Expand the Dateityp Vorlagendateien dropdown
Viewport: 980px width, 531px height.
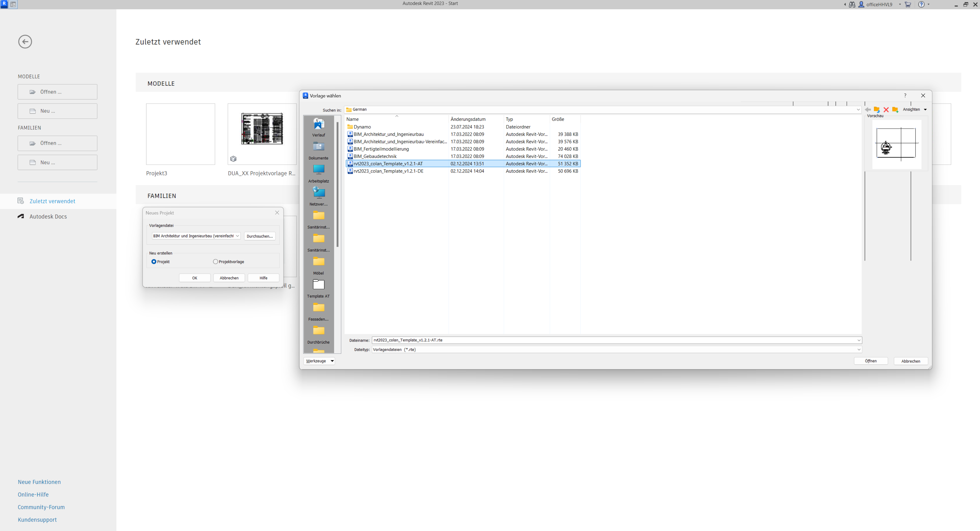pyautogui.click(x=859, y=349)
